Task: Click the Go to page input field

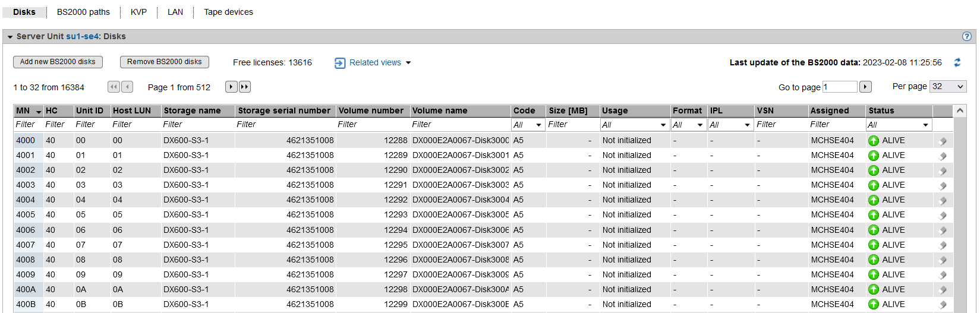Action: coord(839,87)
